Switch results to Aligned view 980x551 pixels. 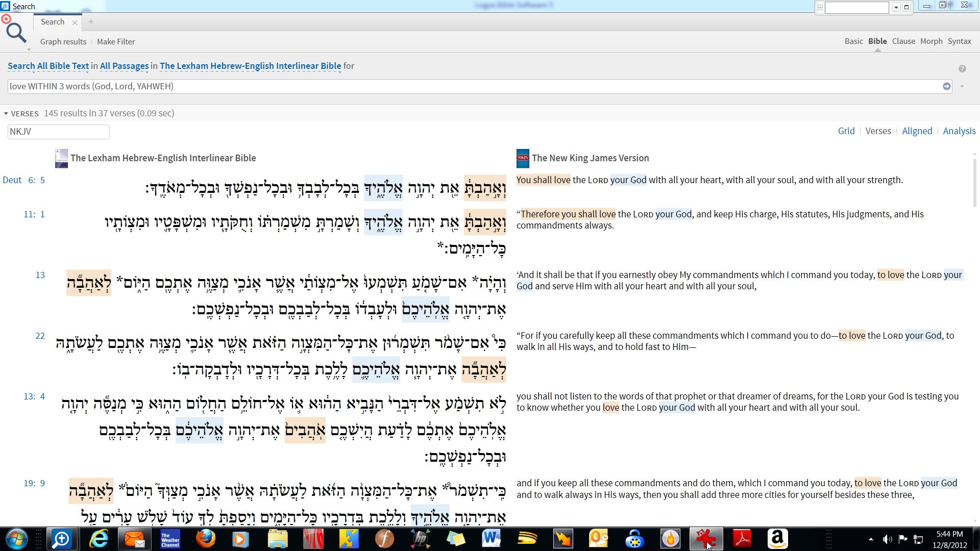tap(917, 131)
